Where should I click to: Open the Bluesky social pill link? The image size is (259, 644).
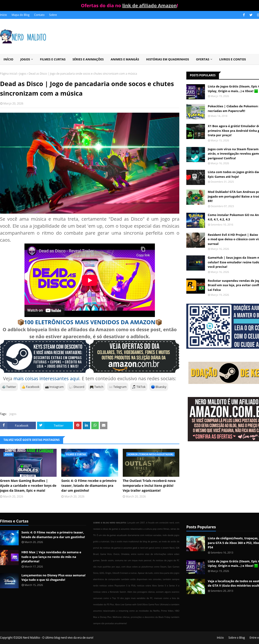(159, 387)
